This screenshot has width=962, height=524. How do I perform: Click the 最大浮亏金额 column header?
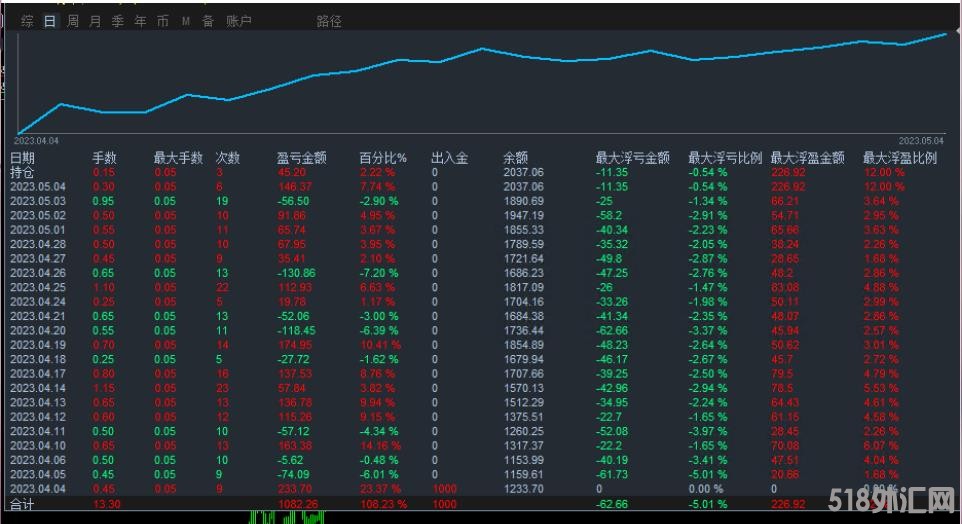pyautogui.click(x=633, y=158)
